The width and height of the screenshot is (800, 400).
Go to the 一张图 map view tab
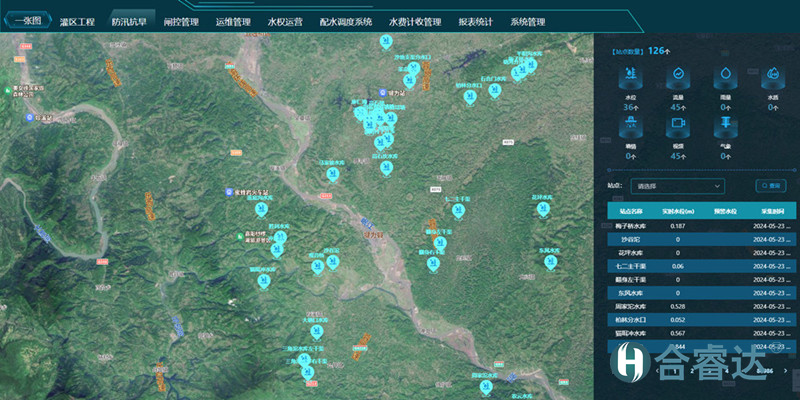(x=27, y=21)
